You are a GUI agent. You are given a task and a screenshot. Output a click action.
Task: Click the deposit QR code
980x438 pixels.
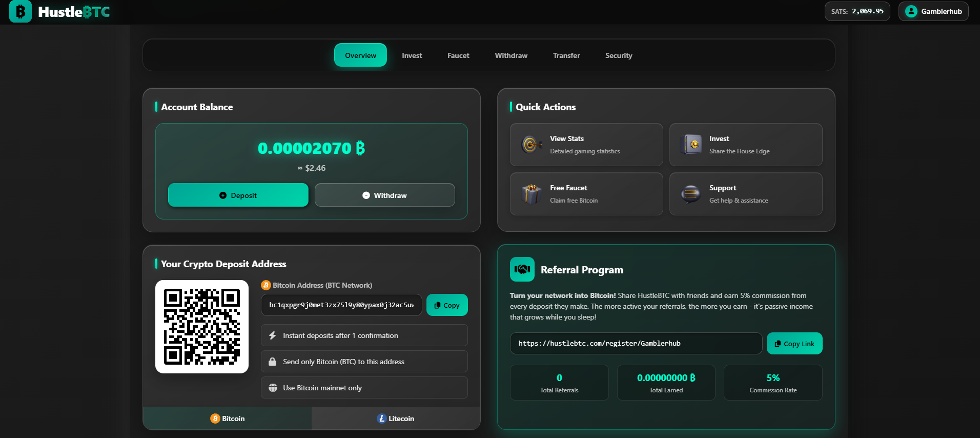point(202,327)
